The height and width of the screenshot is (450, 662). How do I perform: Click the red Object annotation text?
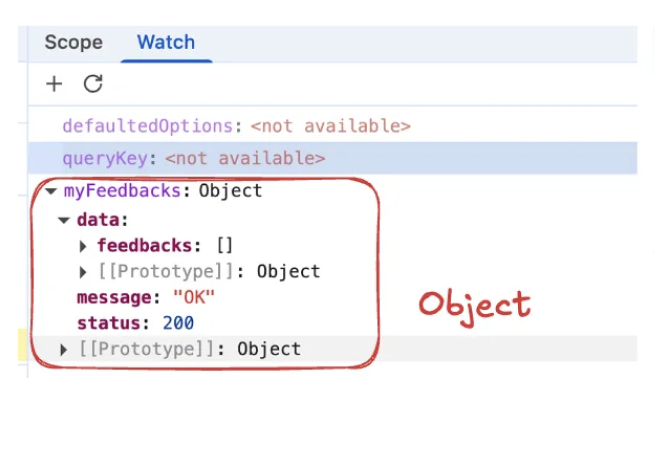point(474,305)
